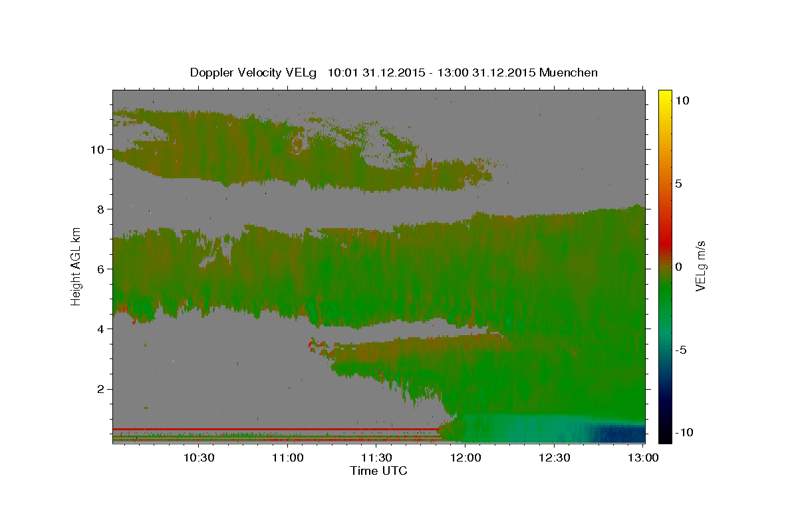
Task: Click the 11:00 time axis tick label
Action: coord(288,458)
